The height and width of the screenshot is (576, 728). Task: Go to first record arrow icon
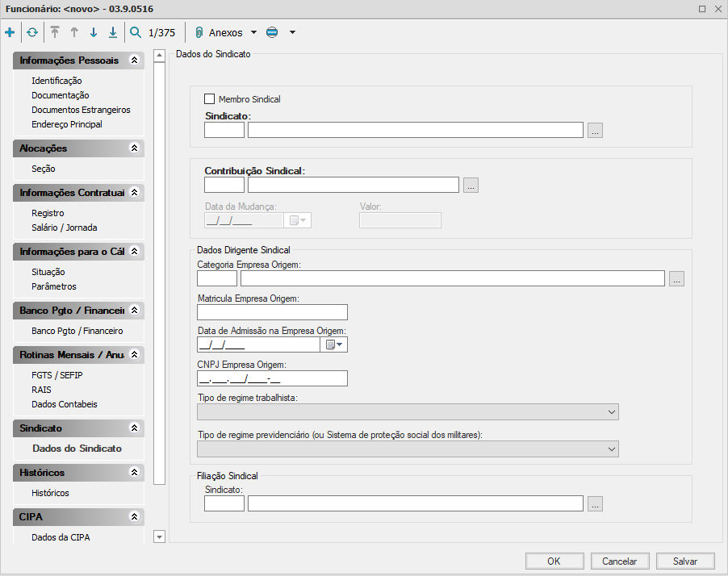[x=55, y=33]
